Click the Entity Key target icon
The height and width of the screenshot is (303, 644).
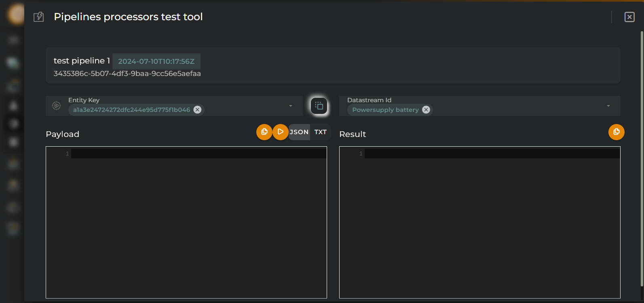57,106
